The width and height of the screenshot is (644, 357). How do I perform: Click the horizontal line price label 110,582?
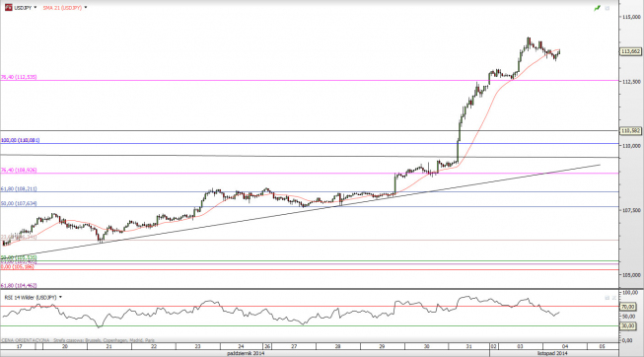point(630,130)
